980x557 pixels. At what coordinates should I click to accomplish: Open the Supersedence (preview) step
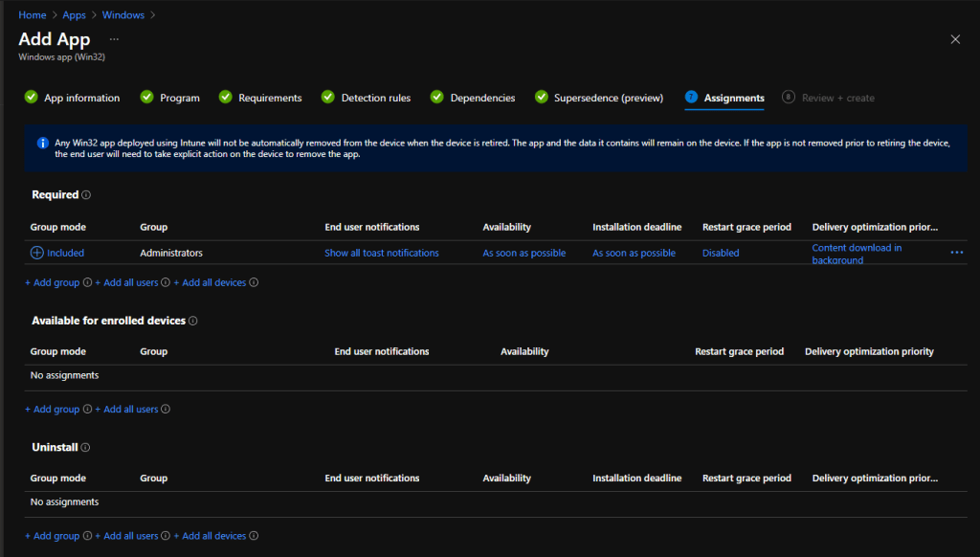[608, 98]
